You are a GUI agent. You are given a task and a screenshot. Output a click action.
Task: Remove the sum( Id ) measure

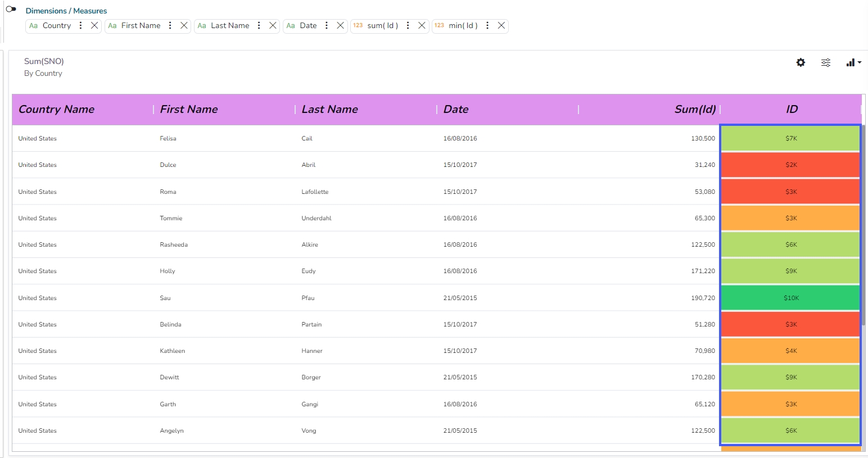click(422, 26)
